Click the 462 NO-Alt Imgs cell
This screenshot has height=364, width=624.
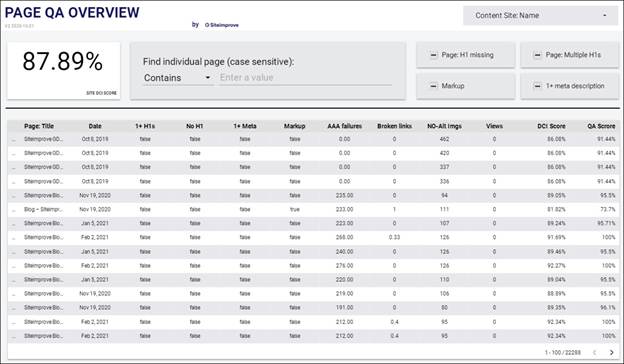pos(444,139)
